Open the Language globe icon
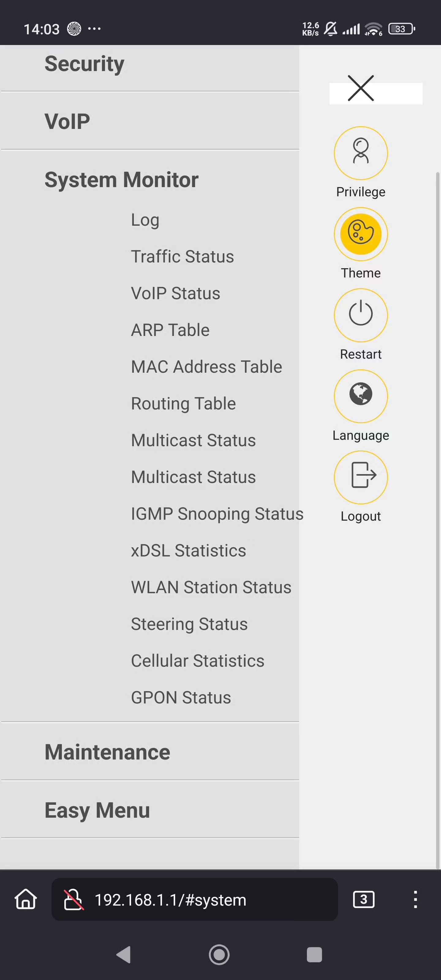This screenshot has width=441, height=980. click(361, 396)
